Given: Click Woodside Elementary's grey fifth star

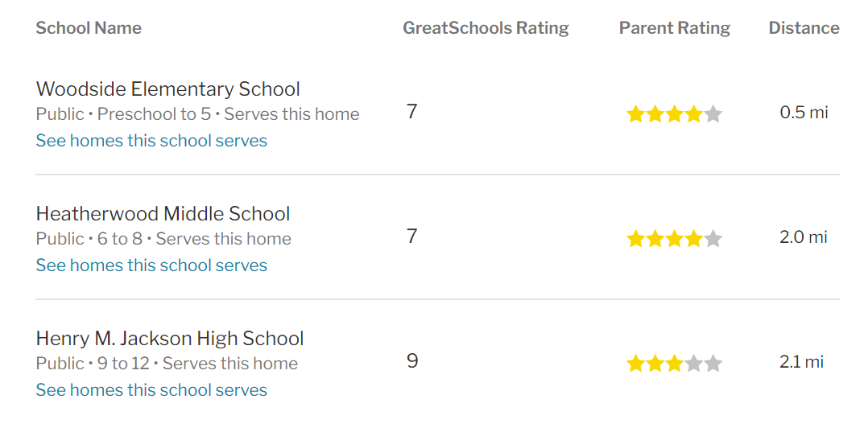Looking at the screenshot, I should coord(713,114).
